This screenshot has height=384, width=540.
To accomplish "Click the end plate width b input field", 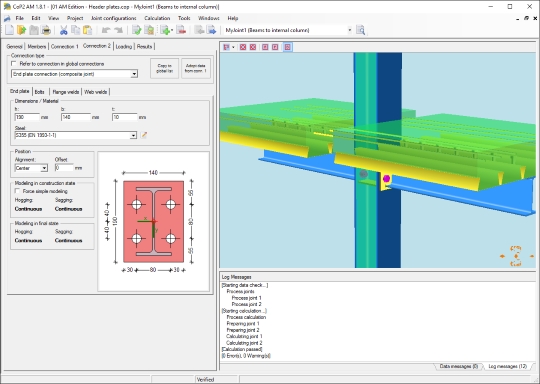I will (x=76, y=117).
